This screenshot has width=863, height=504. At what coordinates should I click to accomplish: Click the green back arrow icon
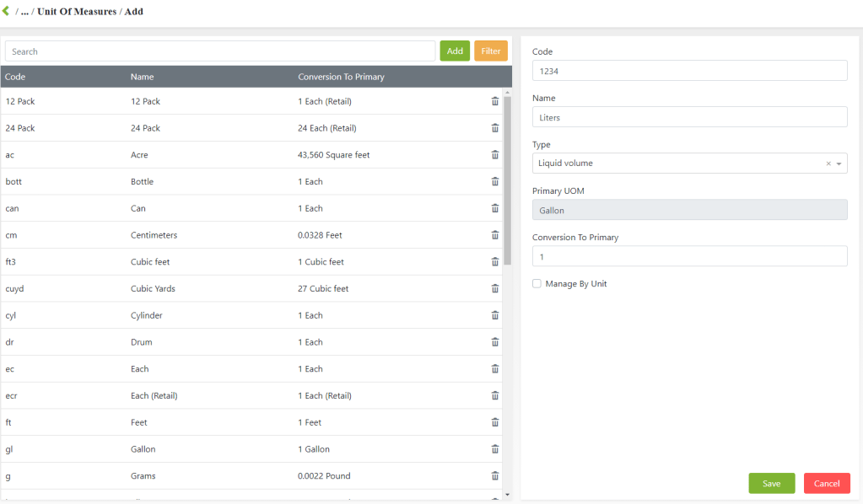[7, 11]
